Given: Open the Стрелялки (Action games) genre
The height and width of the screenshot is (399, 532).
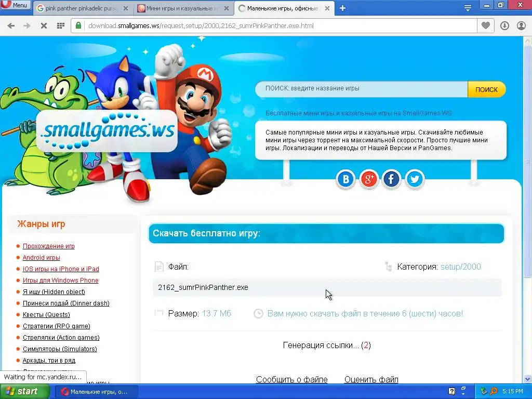Looking at the screenshot, I should [61, 338].
